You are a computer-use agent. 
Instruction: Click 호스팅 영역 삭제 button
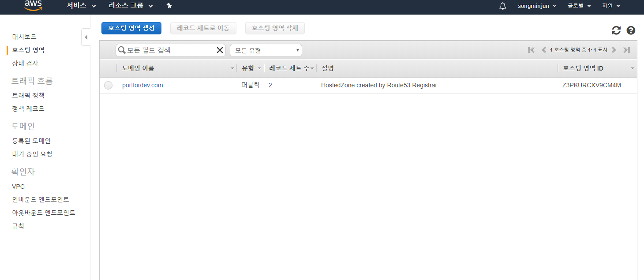tap(275, 28)
